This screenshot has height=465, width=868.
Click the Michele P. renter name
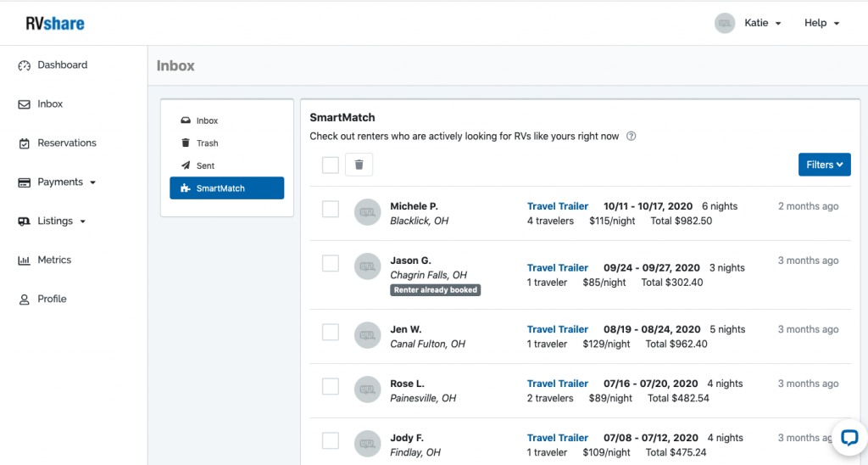click(414, 206)
